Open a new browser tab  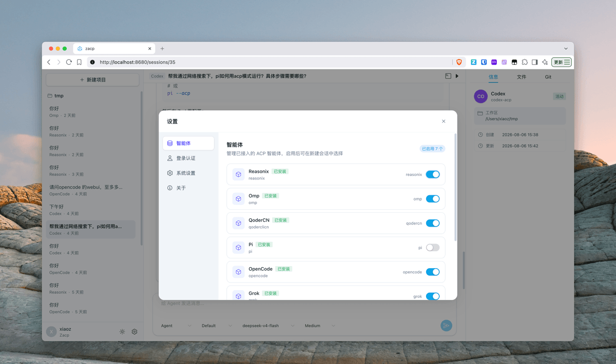[162, 49]
